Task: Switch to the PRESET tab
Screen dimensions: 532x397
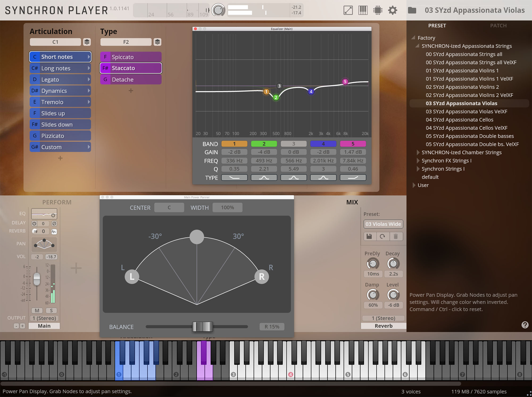Action: click(x=437, y=26)
